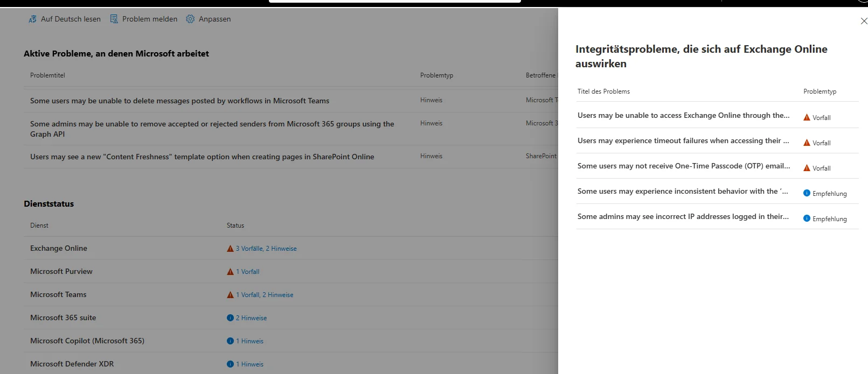
Task: Click Auf Deutsch lesen
Action: click(x=71, y=19)
